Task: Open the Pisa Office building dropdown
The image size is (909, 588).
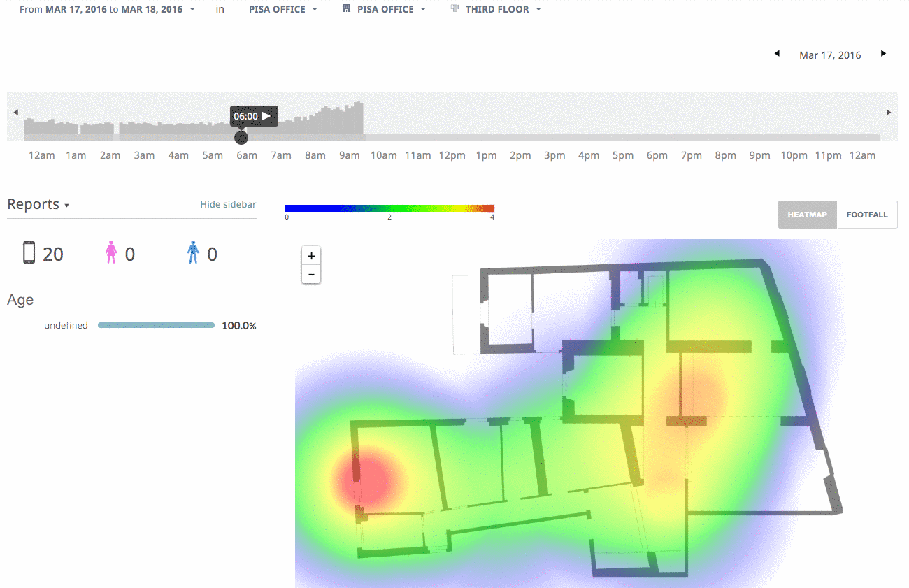Action: 384,10
